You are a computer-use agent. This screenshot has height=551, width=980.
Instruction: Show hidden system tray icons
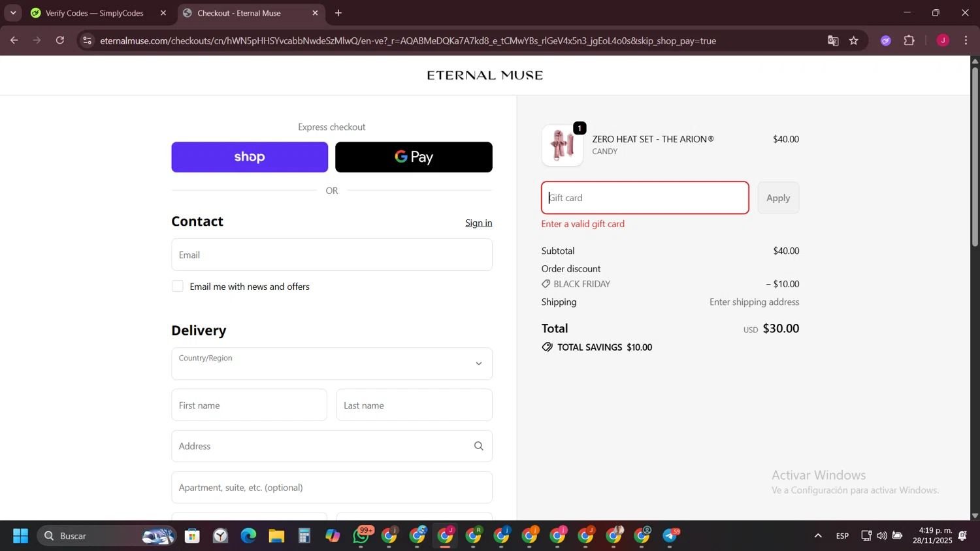pos(818,536)
